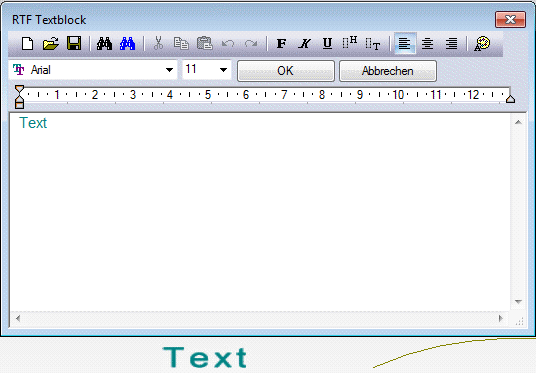Save text with the floppy disk icon
Image resolution: width=537 pixels, height=374 pixels.
[74, 44]
